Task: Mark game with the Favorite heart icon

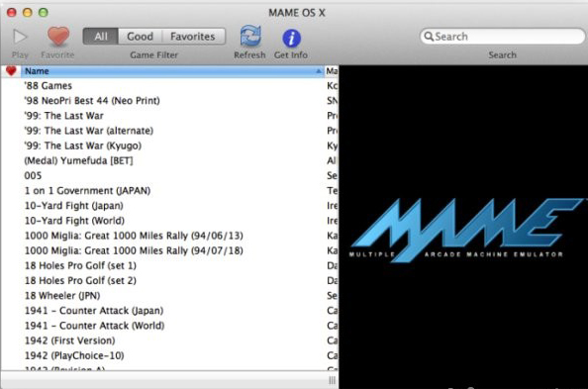Action: point(58,37)
